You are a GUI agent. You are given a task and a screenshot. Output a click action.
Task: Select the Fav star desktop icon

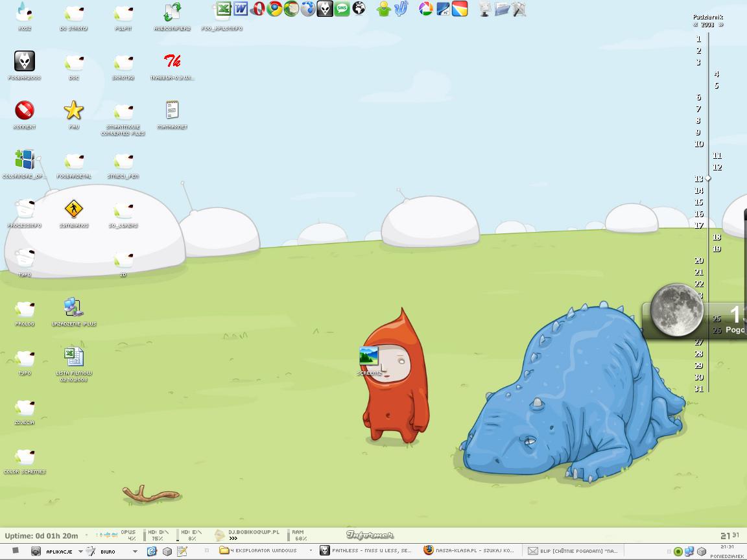pyautogui.click(x=74, y=115)
